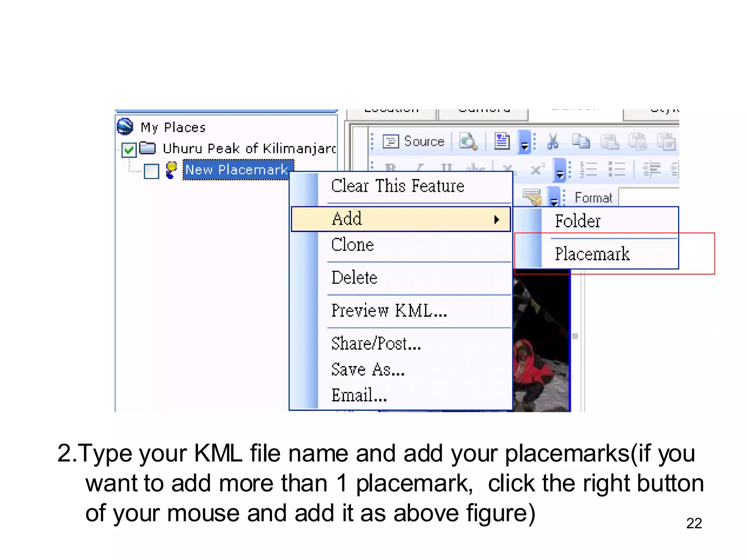Choose Clone from context menu
The height and width of the screenshot is (560, 747).
point(401,245)
